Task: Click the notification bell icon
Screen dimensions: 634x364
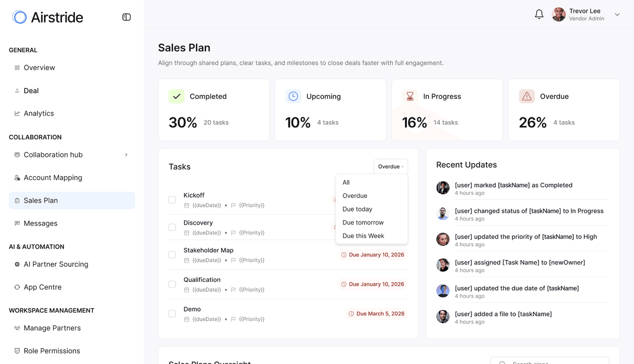Action: pyautogui.click(x=539, y=14)
